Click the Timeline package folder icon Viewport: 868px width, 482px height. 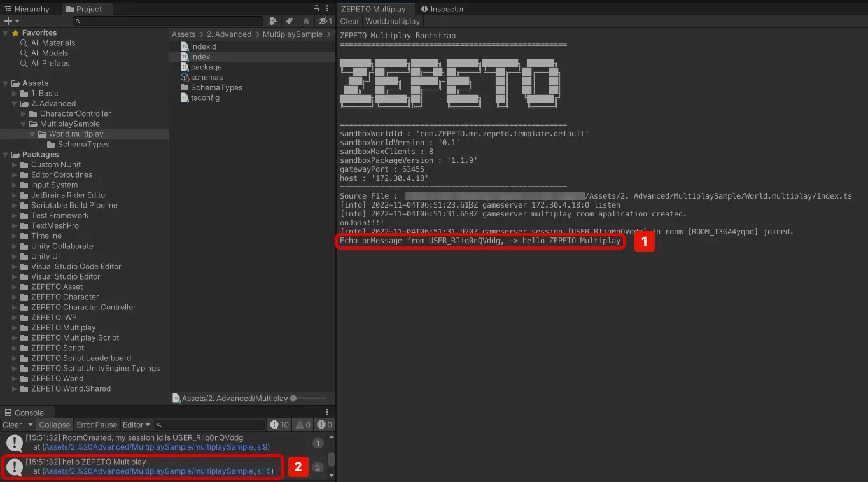(x=24, y=236)
